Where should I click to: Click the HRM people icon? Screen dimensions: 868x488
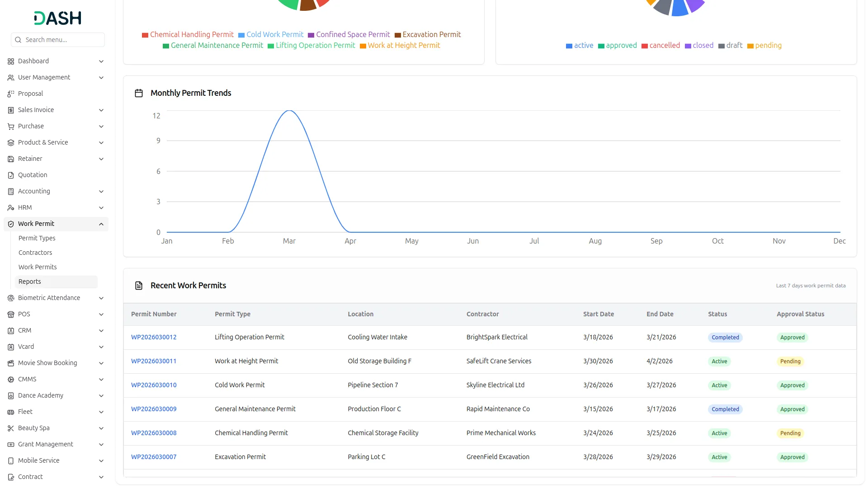tap(11, 208)
